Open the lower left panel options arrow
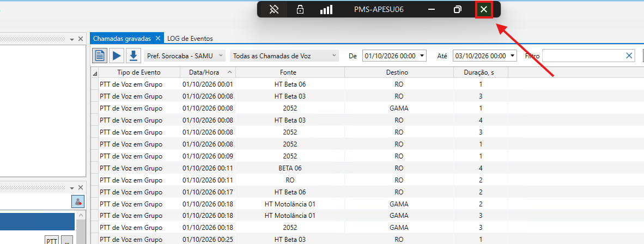 coord(72,187)
